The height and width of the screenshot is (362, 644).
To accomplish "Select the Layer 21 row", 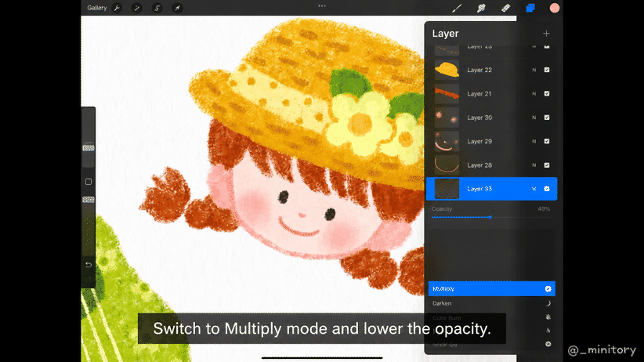I will [492, 94].
